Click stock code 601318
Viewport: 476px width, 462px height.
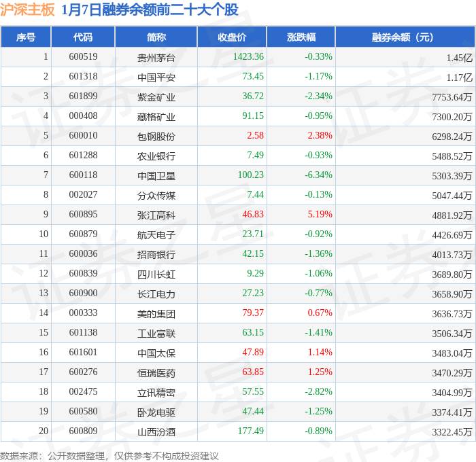coord(83,76)
